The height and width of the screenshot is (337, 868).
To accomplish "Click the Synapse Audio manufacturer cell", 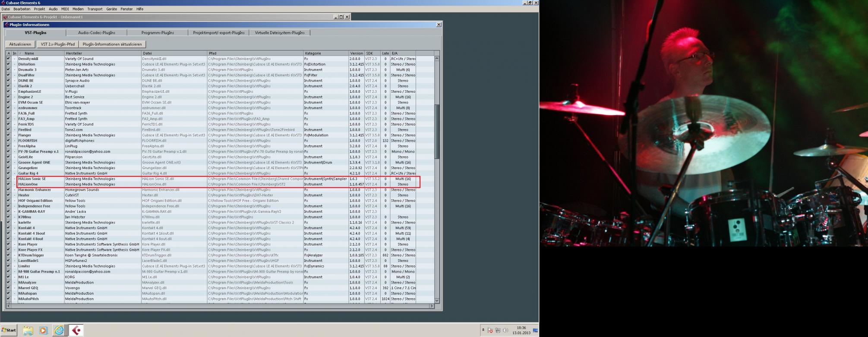I will point(77,81).
